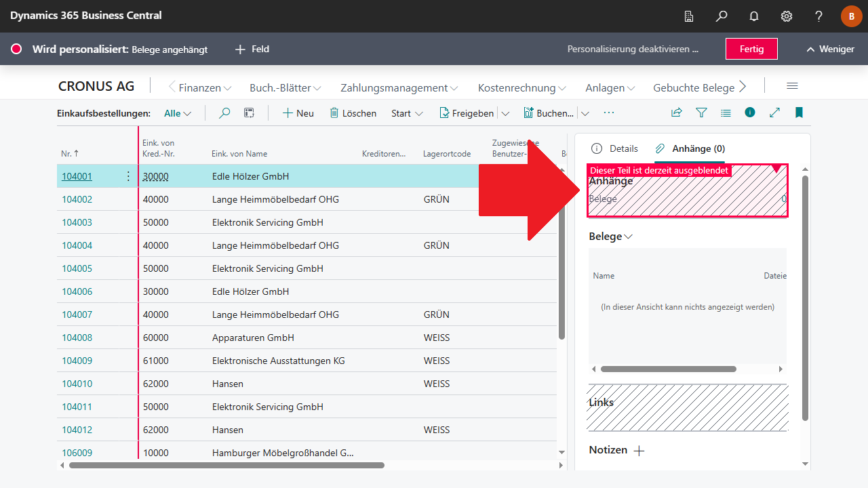
Task: Click cell Elektronische Ausstattungen KG
Action: click(279, 361)
